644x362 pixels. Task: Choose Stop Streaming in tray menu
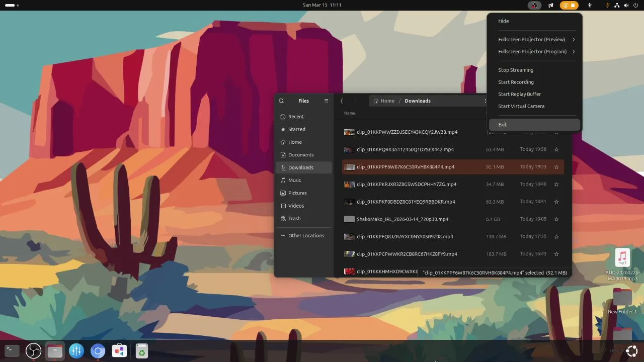[x=535, y=70]
